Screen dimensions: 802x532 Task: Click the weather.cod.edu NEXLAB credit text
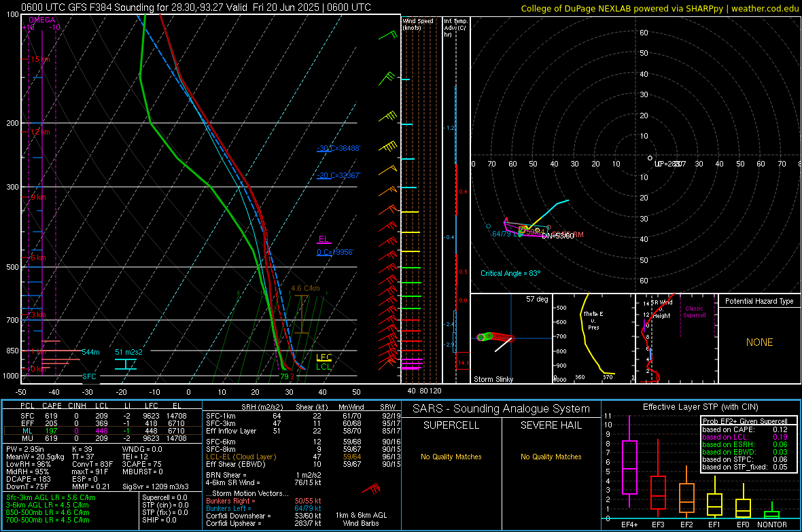click(659, 8)
